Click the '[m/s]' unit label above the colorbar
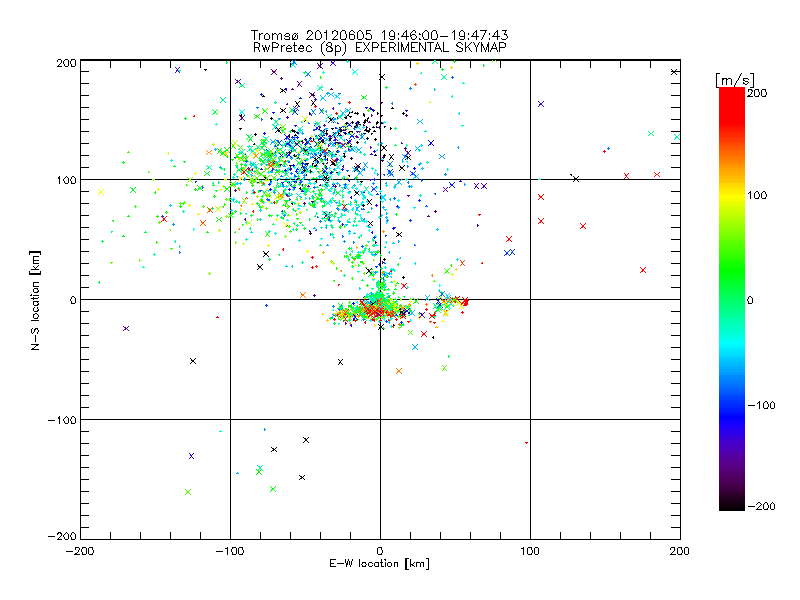 pyautogui.click(x=735, y=80)
